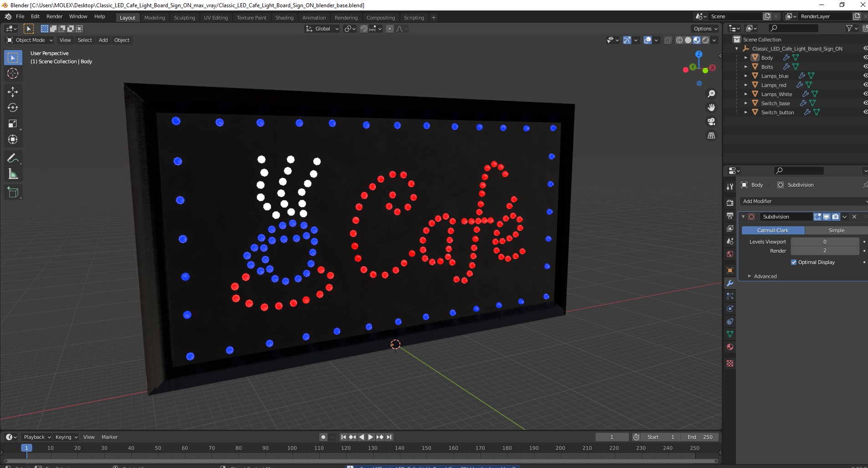Open the Options dropdown
Viewport: 868px width, 468px height.
tap(705, 29)
